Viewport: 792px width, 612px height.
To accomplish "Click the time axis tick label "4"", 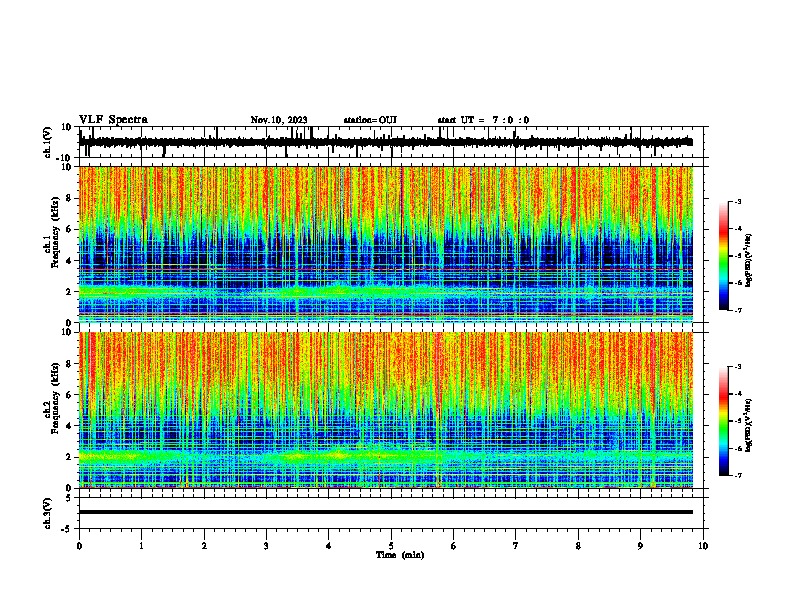I will click(x=329, y=546).
